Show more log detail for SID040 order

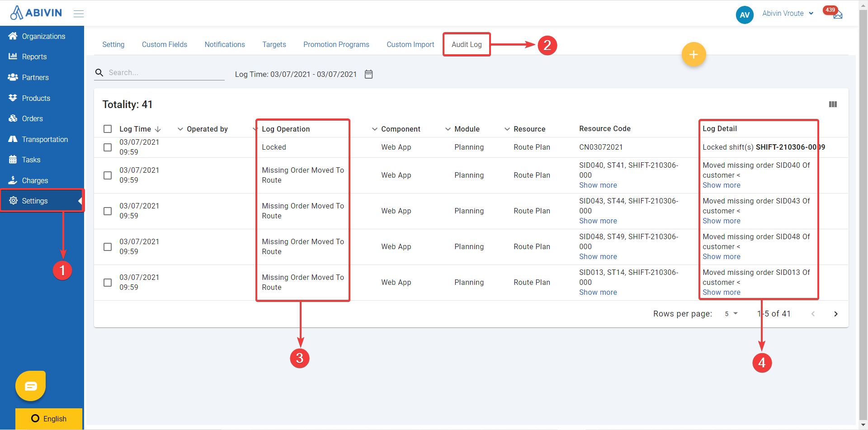click(722, 185)
